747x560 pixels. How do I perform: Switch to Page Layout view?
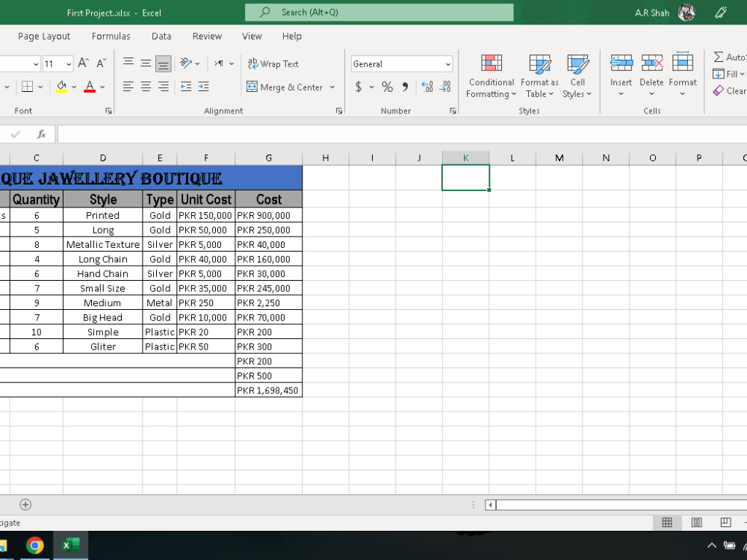[x=696, y=523]
